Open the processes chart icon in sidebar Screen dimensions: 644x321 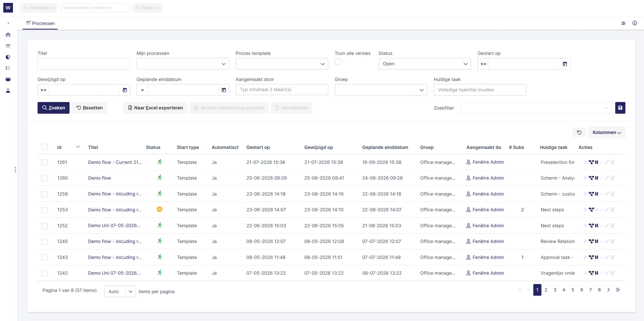(8, 46)
